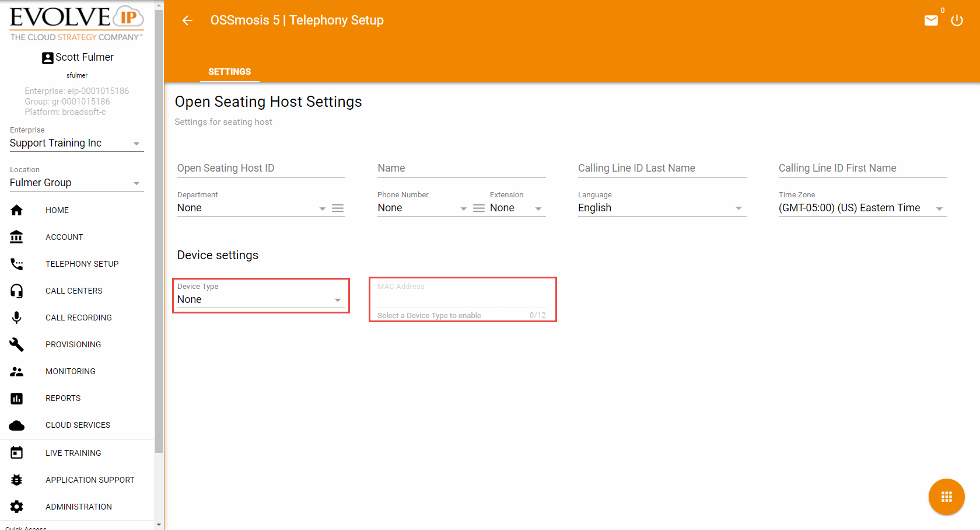Go to Reports in sidebar
The width and height of the screenshot is (980, 530).
[x=63, y=398]
